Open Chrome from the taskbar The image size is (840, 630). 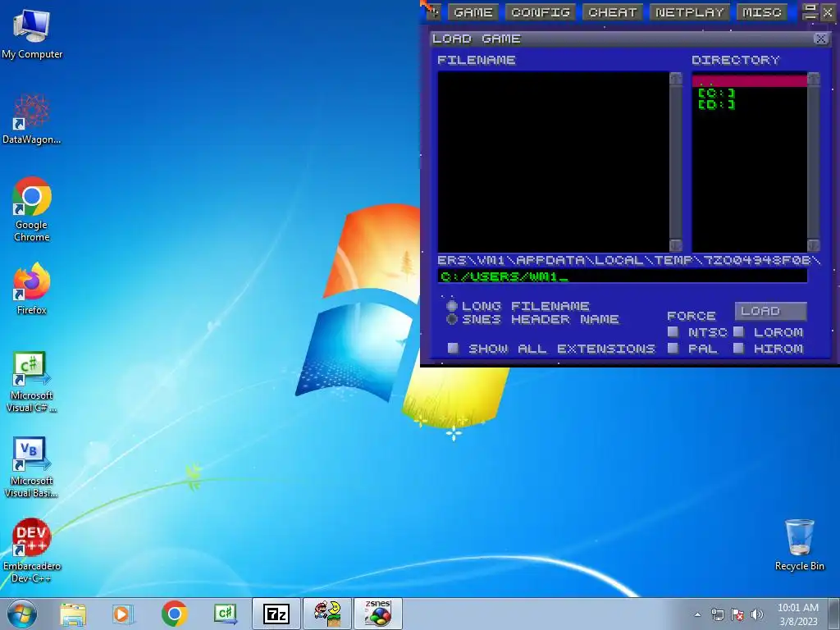pos(174,614)
